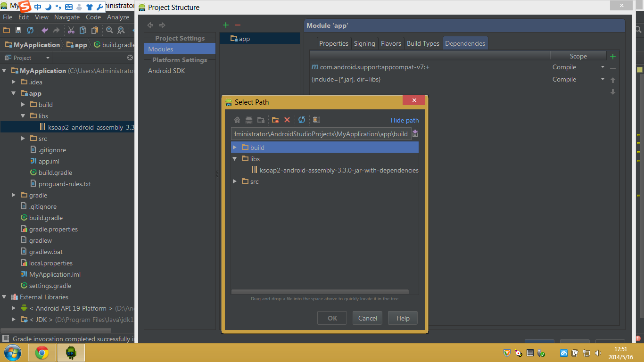The image size is (644, 362).
Task: Switch to the Signing tab
Action: pyautogui.click(x=364, y=43)
